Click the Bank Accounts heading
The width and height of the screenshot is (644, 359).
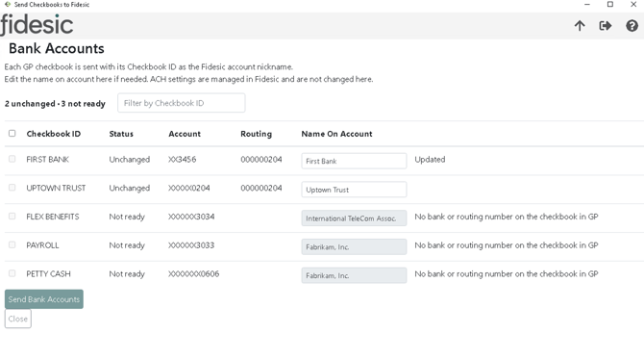point(57,48)
